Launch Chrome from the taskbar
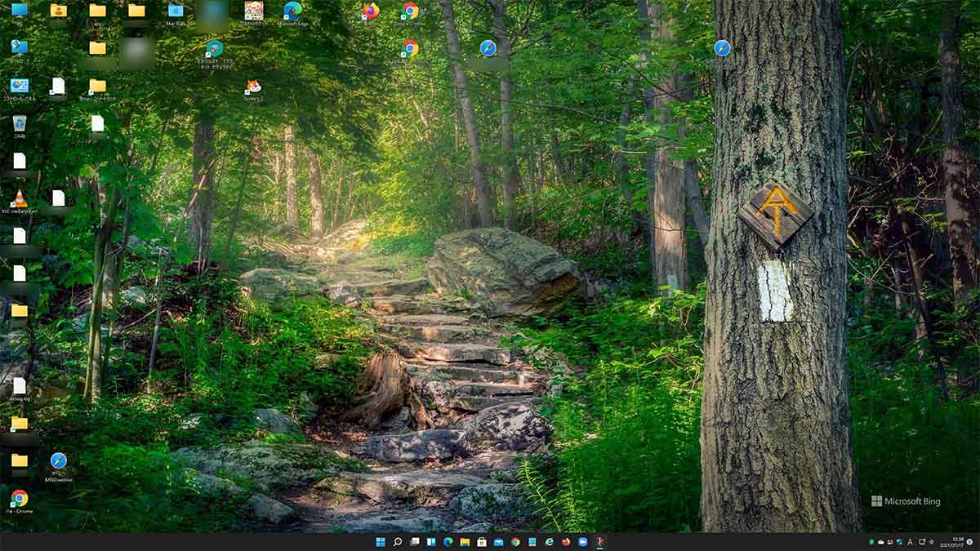The height and width of the screenshot is (551, 980). [515, 542]
